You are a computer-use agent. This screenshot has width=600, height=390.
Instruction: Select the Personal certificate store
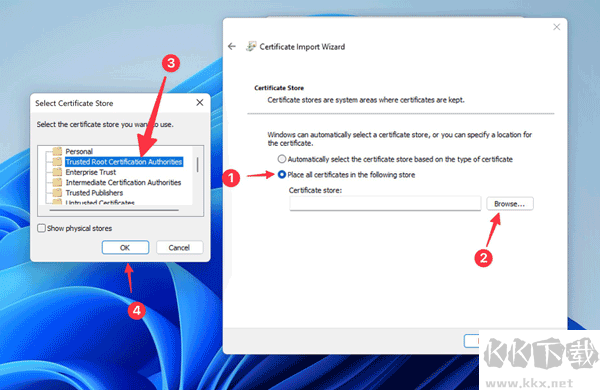click(x=79, y=151)
